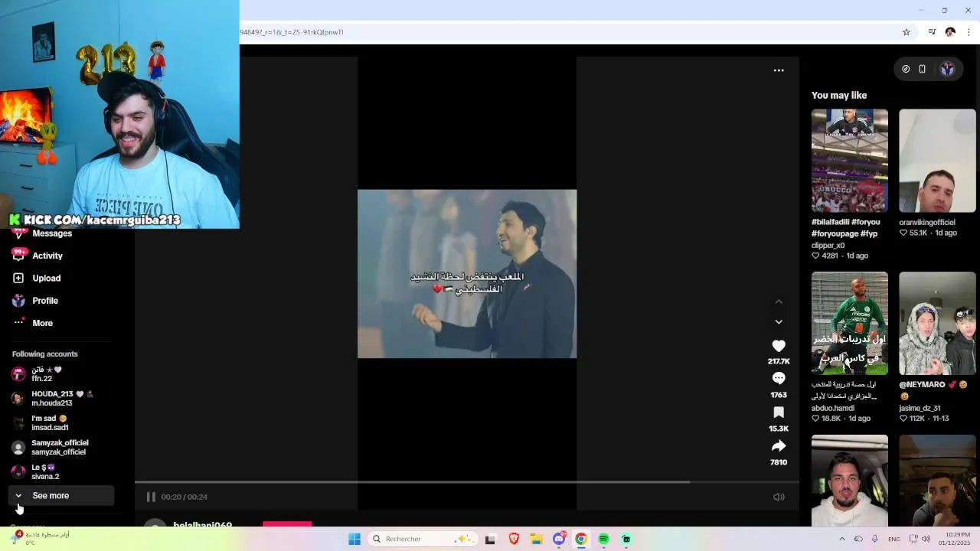Go to previous video with up chevron
This screenshot has width=980, height=551.
779,302
